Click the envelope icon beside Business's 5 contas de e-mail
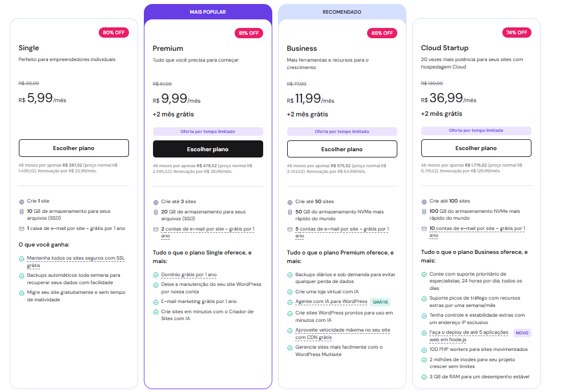The height and width of the screenshot is (392, 564). click(290, 229)
